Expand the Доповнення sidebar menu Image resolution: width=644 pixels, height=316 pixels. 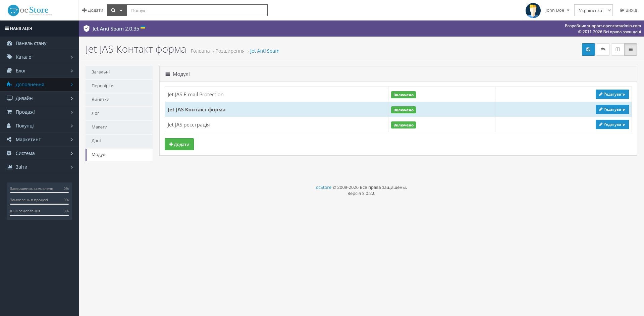(39, 85)
